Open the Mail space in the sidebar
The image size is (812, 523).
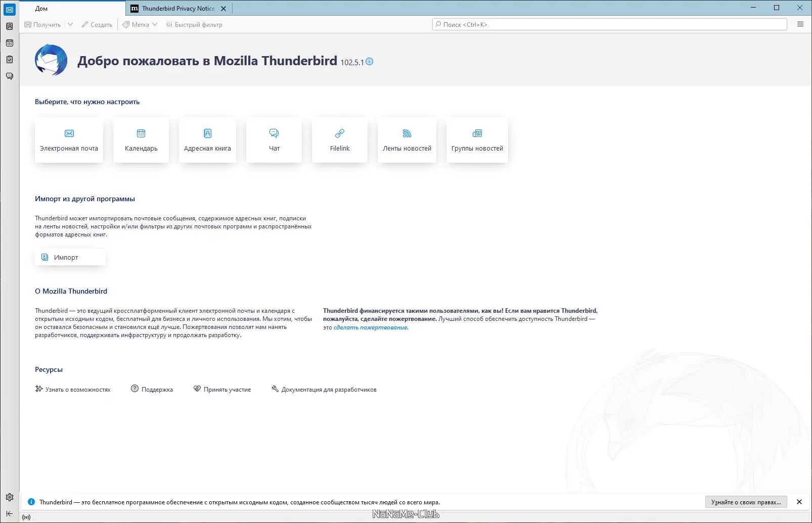(10, 10)
